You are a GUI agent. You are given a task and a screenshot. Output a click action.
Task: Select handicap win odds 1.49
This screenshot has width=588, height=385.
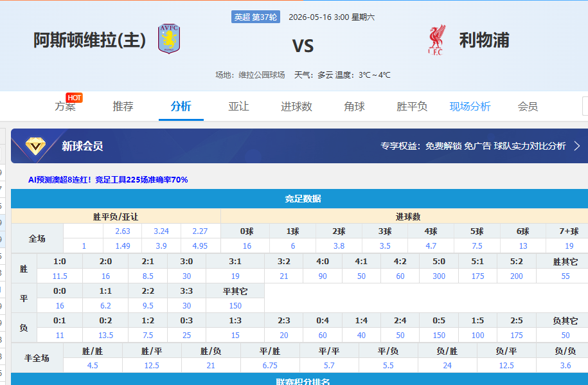123,246
